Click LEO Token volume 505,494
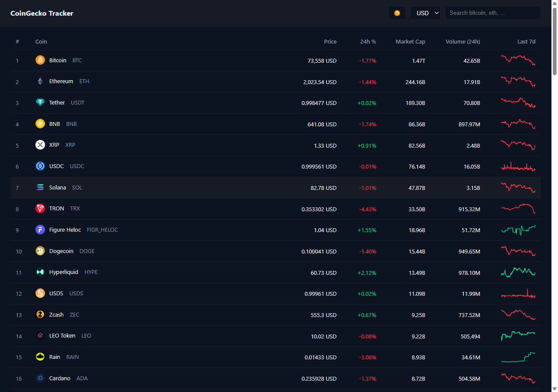Viewport: 558px width, 392px height. 470,336
